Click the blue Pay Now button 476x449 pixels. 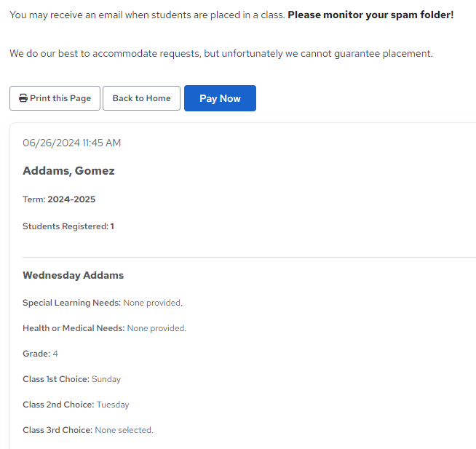point(220,98)
